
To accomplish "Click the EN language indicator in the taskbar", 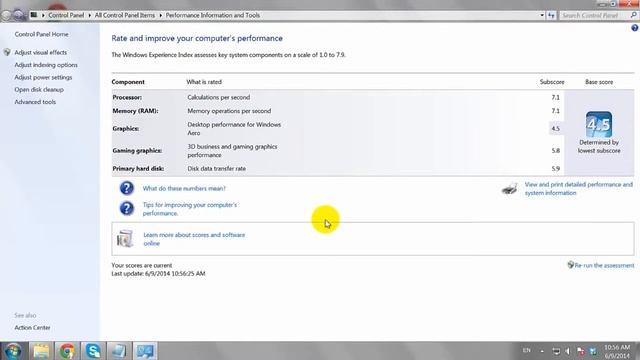I will [x=527, y=350].
